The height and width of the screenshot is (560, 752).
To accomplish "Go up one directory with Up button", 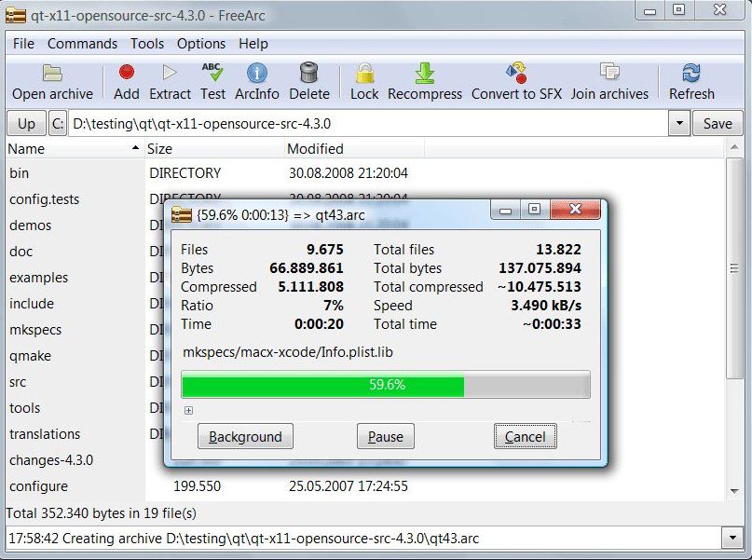I will tap(26, 124).
